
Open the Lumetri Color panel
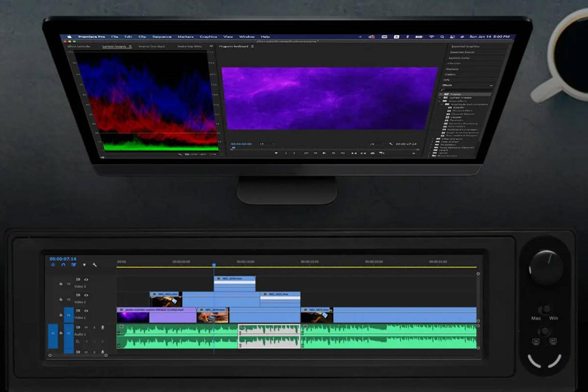[x=459, y=58]
